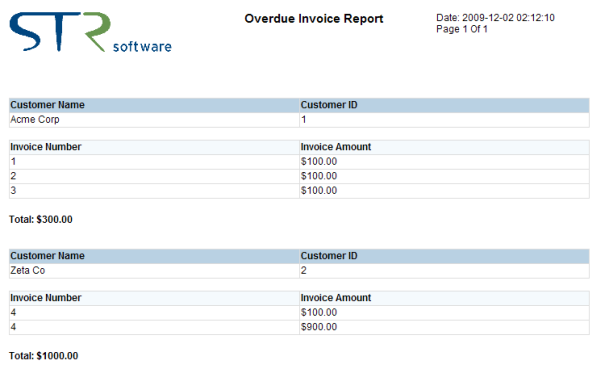
Task: Select the Acme Corp customer cell
Action: coord(154,120)
